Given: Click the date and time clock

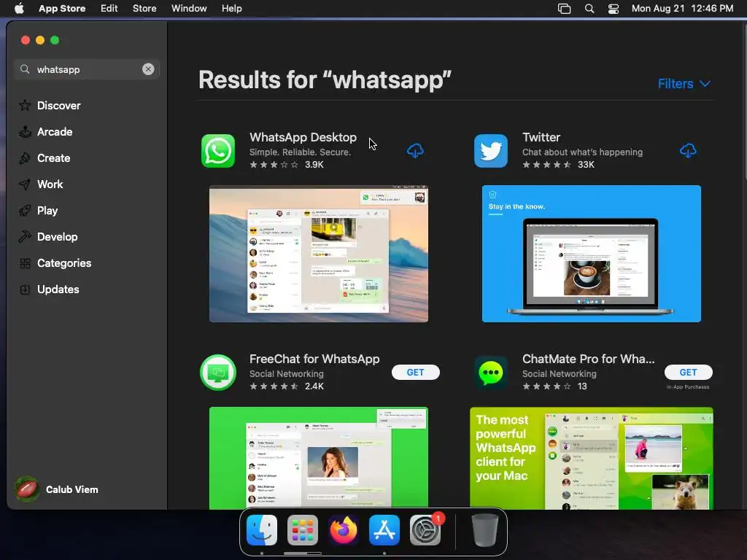Looking at the screenshot, I should coord(682,8).
